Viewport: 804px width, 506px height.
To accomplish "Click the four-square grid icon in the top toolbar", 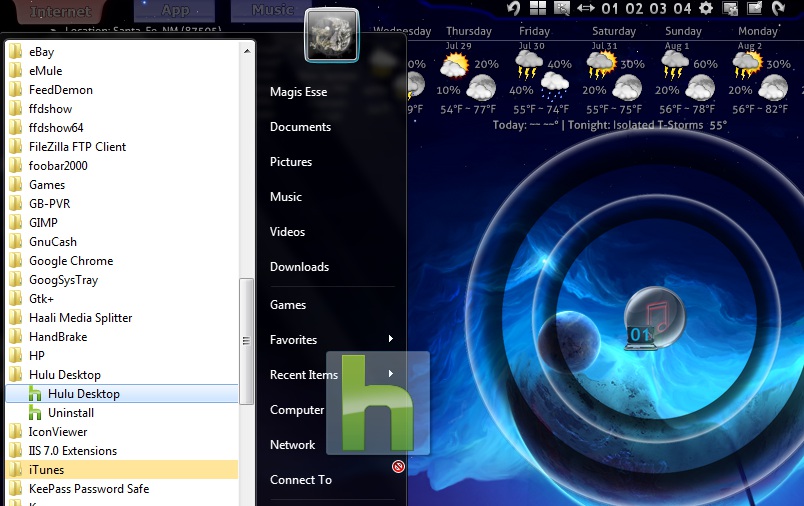I will tap(538, 8).
